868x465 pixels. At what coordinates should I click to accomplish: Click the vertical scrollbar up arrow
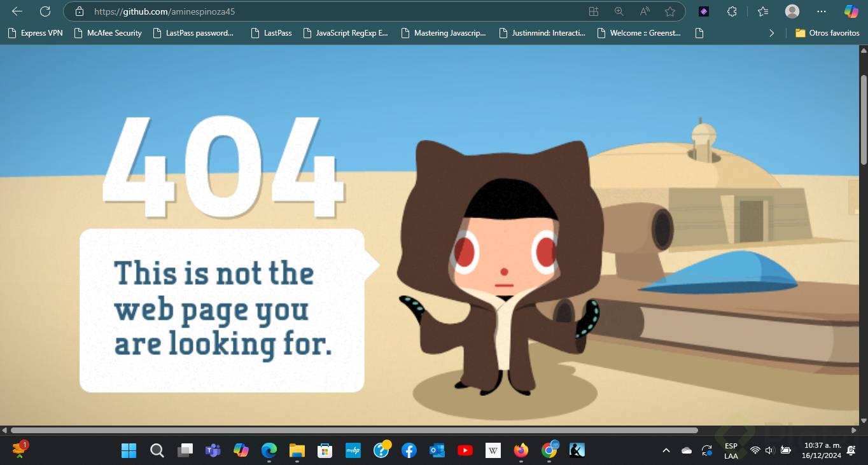(x=864, y=50)
